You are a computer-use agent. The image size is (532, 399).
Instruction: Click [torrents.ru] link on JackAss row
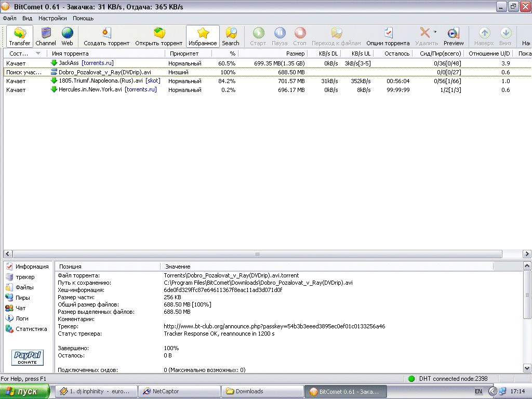[98, 63]
